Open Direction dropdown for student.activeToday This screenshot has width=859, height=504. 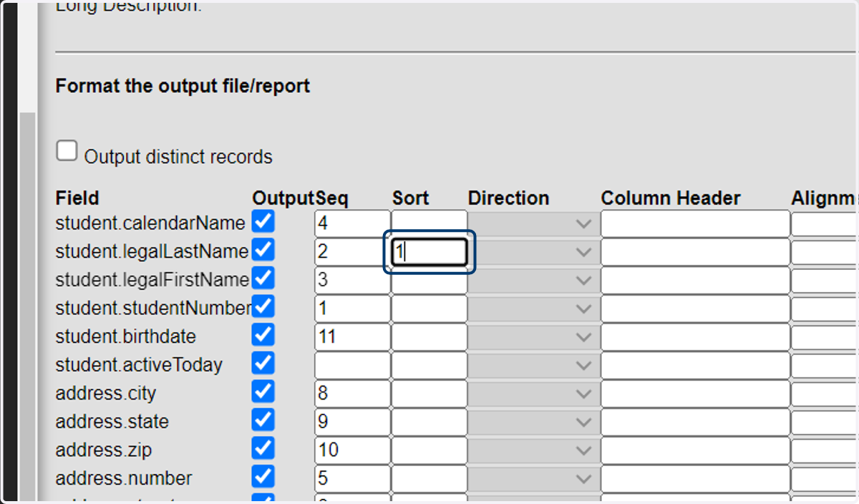pos(533,366)
